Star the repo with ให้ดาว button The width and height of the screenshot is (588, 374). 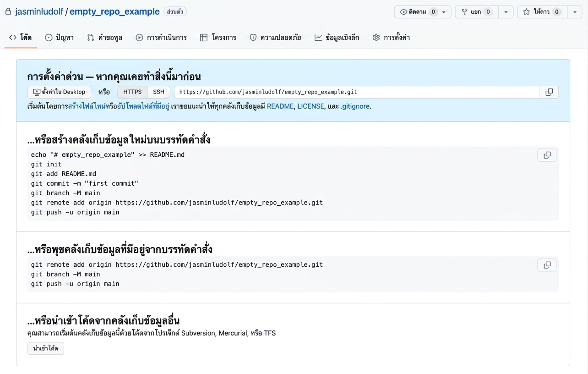coord(542,12)
